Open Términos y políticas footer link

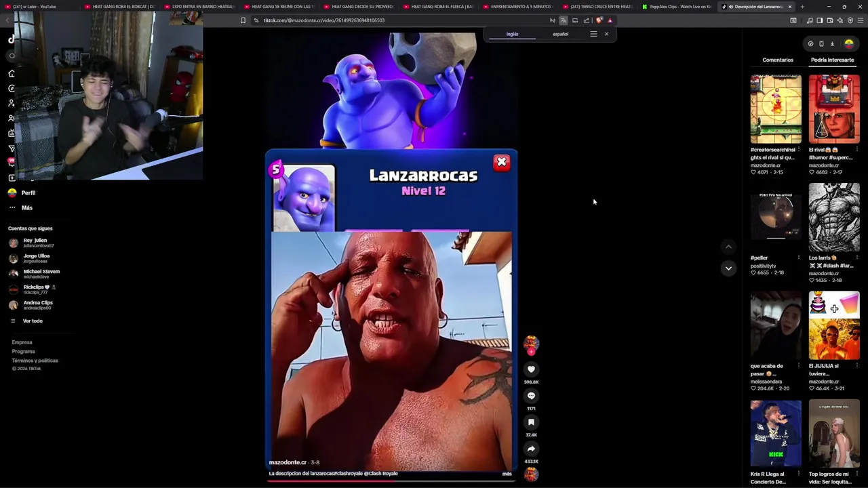point(35,361)
